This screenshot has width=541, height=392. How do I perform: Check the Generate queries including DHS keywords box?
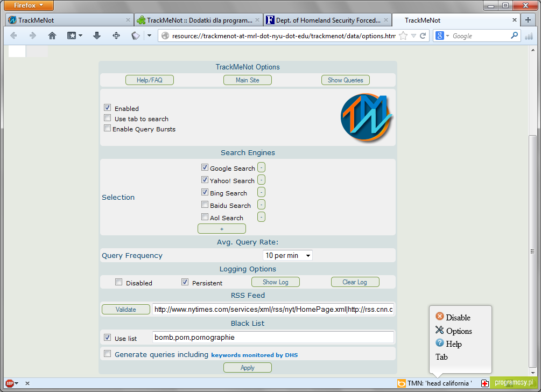click(x=107, y=354)
